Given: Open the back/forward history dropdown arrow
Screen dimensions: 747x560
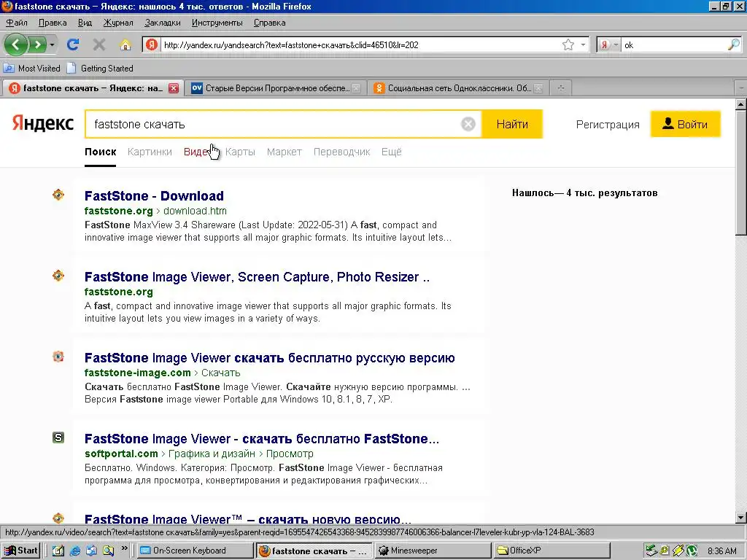Looking at the screenshot, I should point(52,45).
